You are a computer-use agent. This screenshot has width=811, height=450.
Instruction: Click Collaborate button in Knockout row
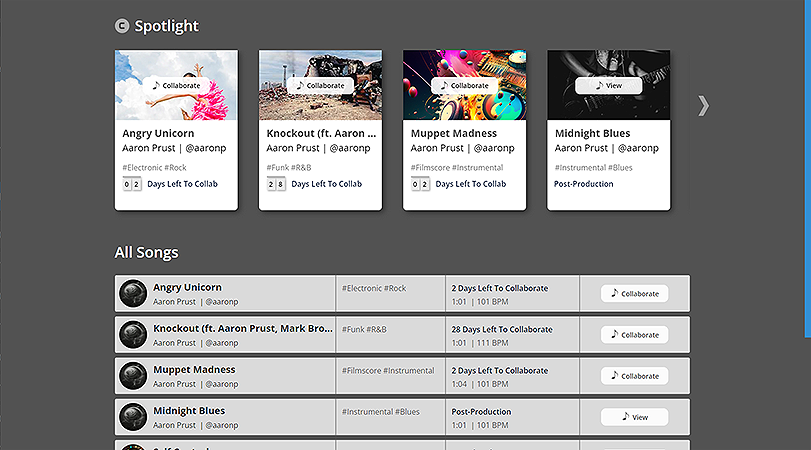click(x=635, y=335)
